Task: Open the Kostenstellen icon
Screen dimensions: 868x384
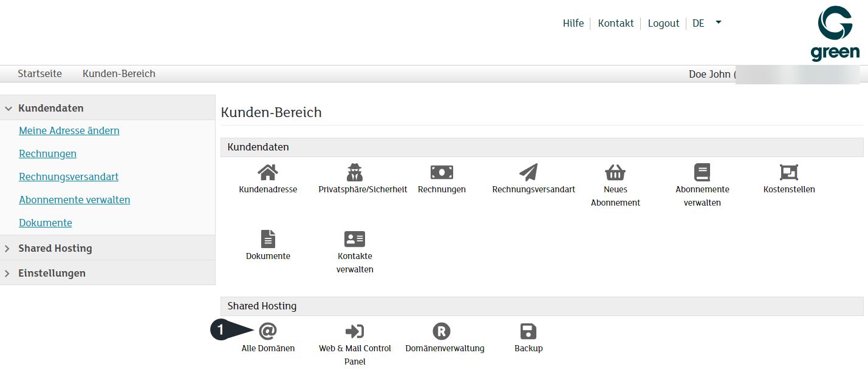Action: 788,173
